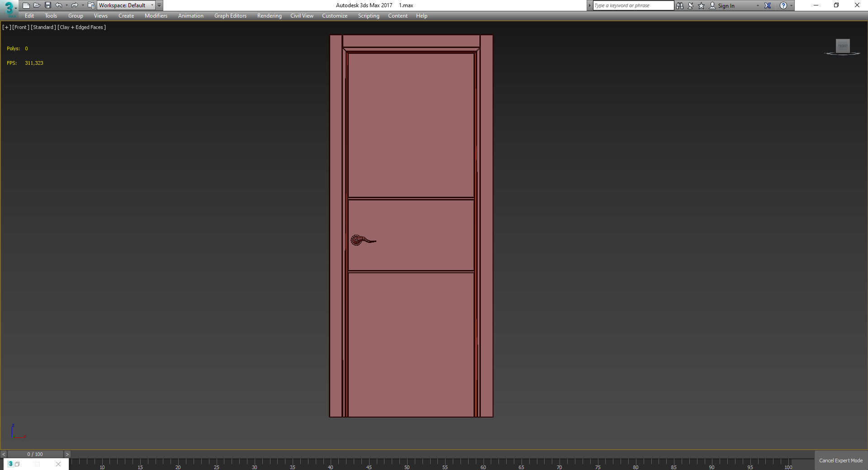
Task: Create a new scene file
Action: point(26,5)
